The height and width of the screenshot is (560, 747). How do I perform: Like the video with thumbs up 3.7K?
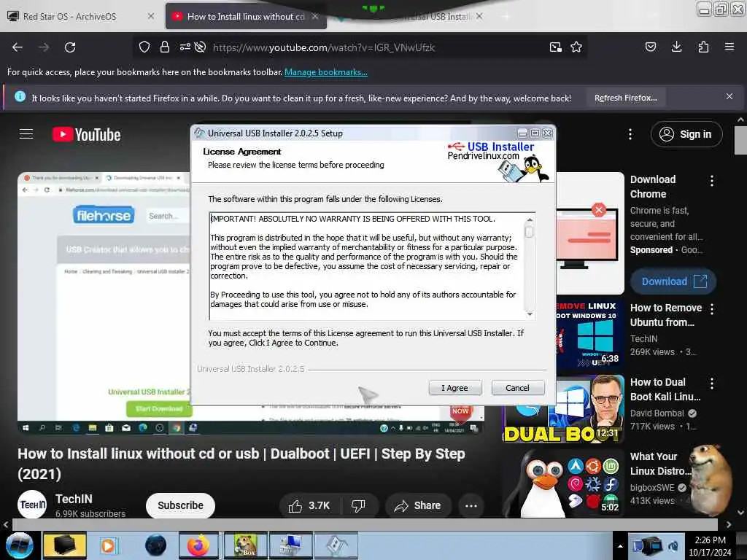(309, 506)
